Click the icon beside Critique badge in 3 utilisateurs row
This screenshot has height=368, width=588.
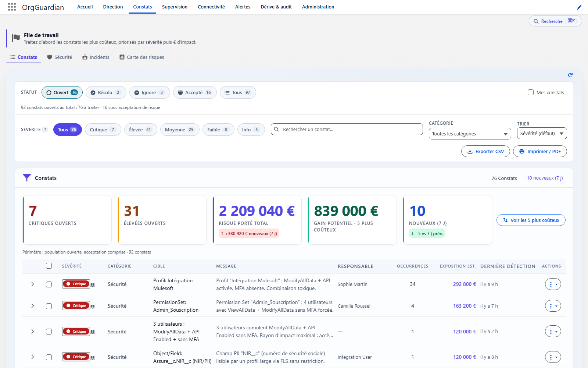93,332
